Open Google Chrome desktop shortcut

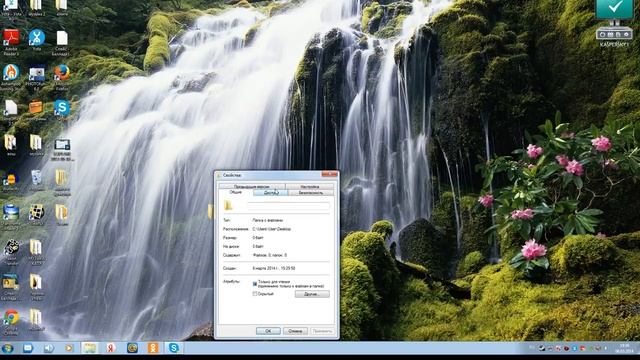(11, 317)
